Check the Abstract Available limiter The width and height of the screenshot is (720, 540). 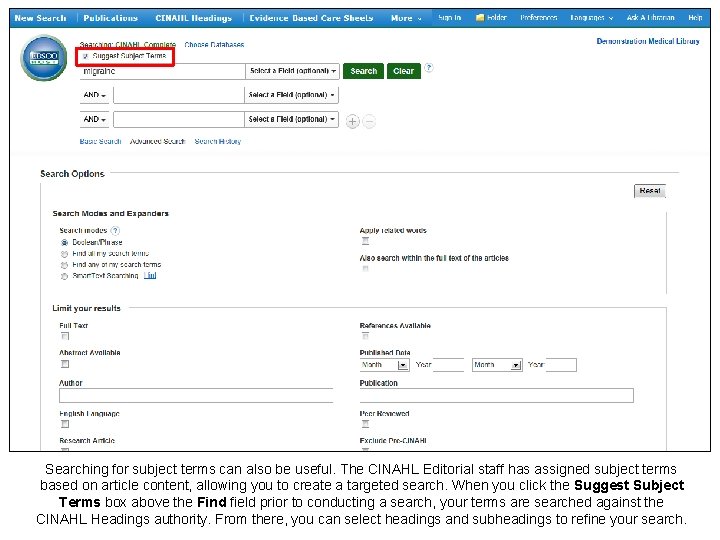(x=65, y=364)
